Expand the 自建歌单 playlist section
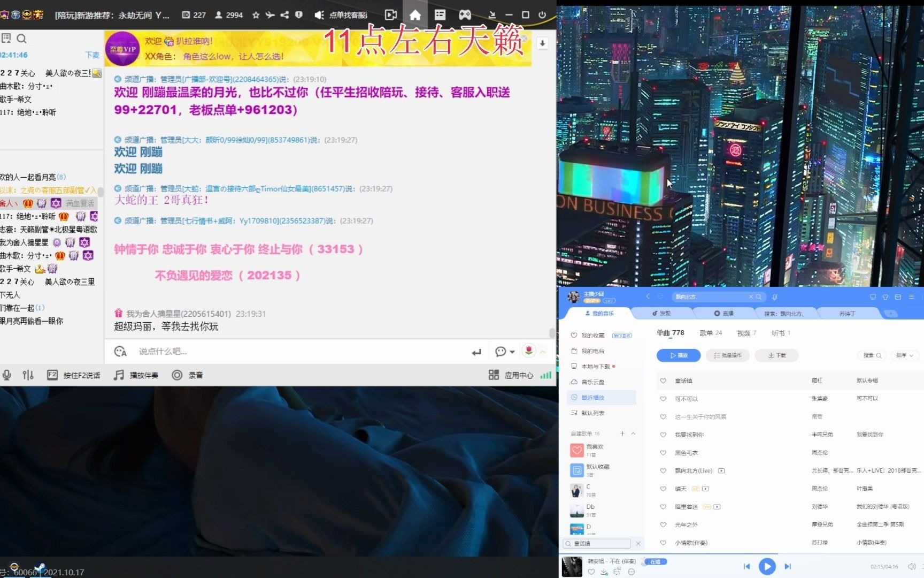The height and width of the screenshot is (578, 924). click(633, 433)
